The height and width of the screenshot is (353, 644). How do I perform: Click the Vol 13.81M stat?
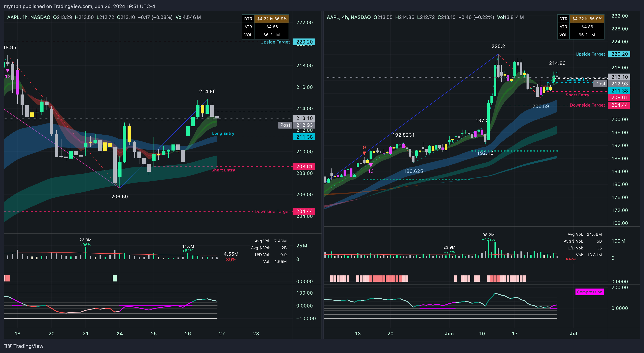coord(589,255)
